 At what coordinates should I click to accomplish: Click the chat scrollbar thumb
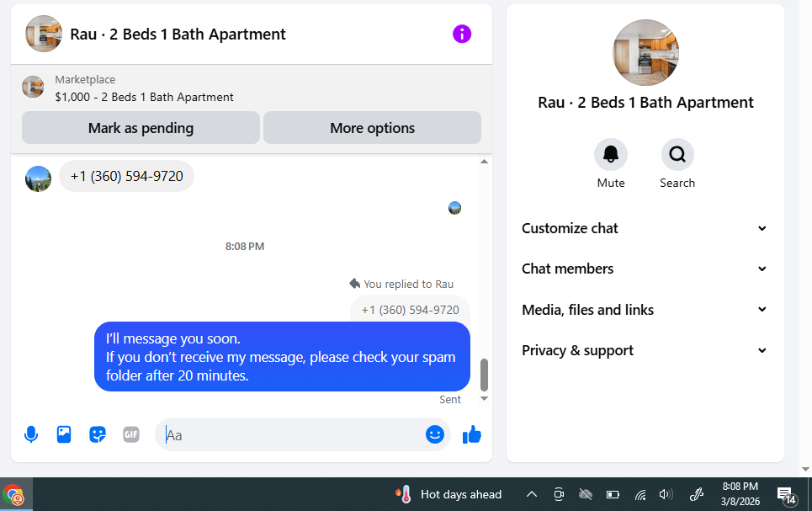pos(484,375)
